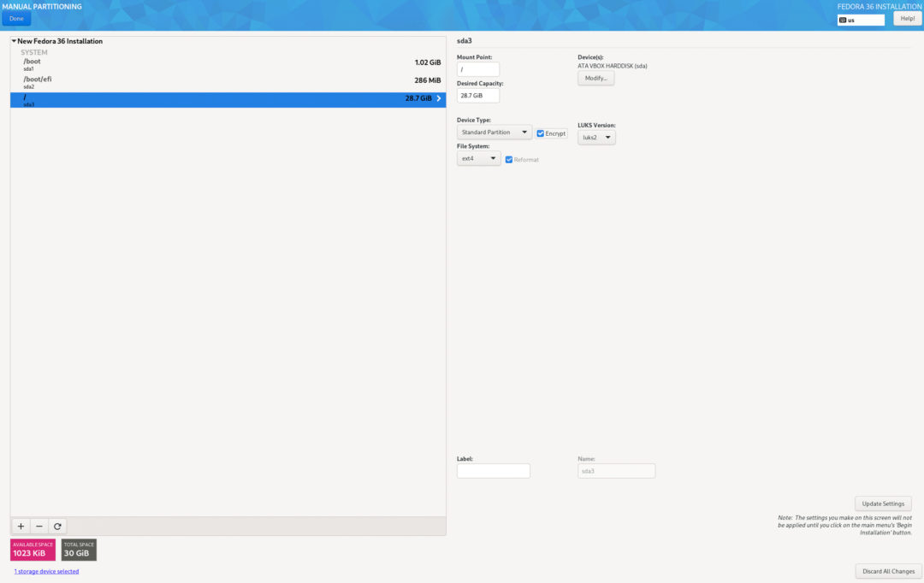The width and height of the screenshot is (924, 583).
Task: Click the sda3 heading in details panel
Action: 465,41
